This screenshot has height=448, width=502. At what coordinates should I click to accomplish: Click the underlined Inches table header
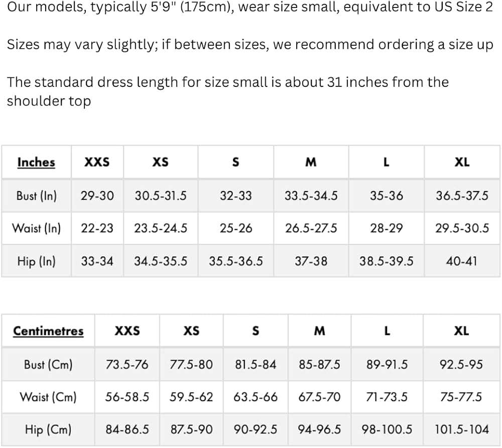(x=36, y=162)
